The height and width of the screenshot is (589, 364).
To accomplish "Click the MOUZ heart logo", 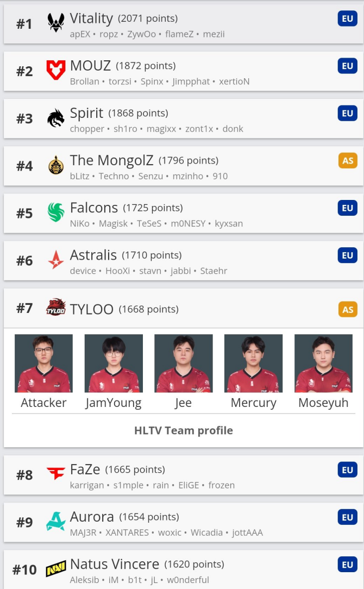I will pyautogui.click(x=56, y=71).
